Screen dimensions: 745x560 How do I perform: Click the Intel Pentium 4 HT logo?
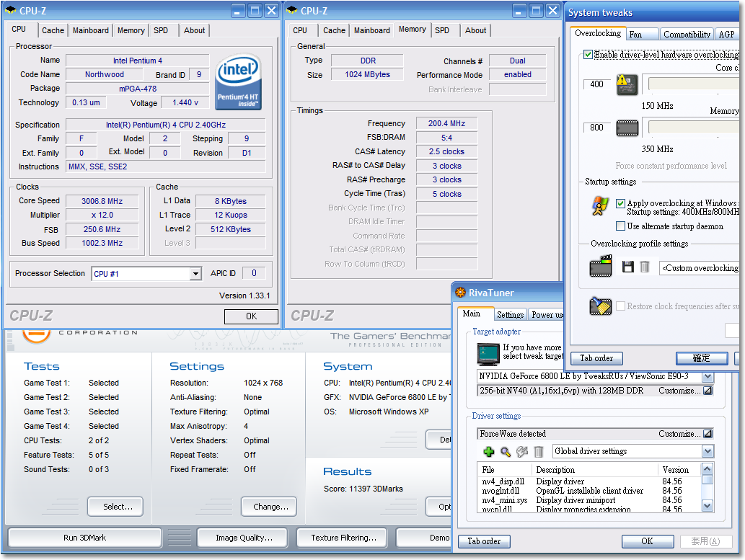[238, 81]
